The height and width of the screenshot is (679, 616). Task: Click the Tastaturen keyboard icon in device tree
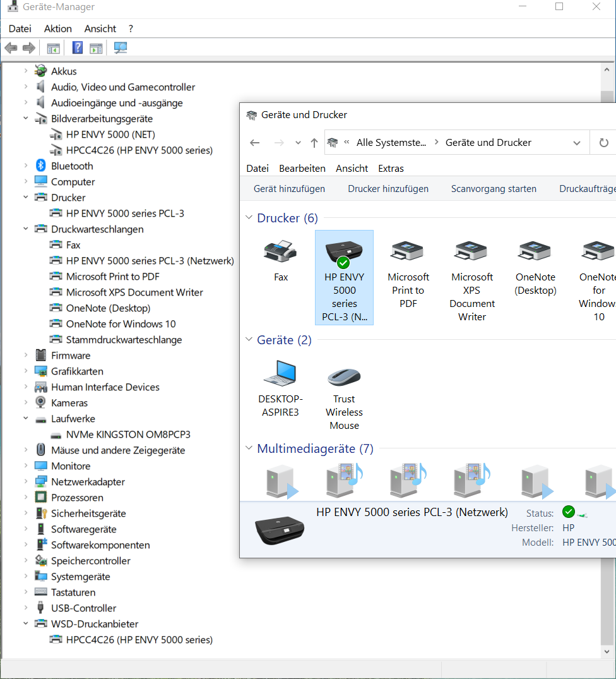click(x=40, y=592)
